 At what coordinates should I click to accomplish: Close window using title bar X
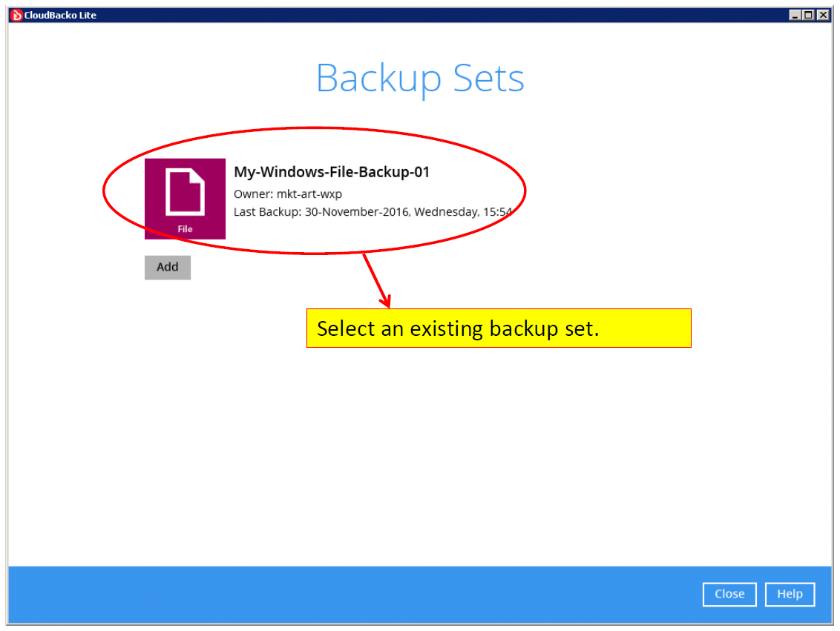(824, 15)
